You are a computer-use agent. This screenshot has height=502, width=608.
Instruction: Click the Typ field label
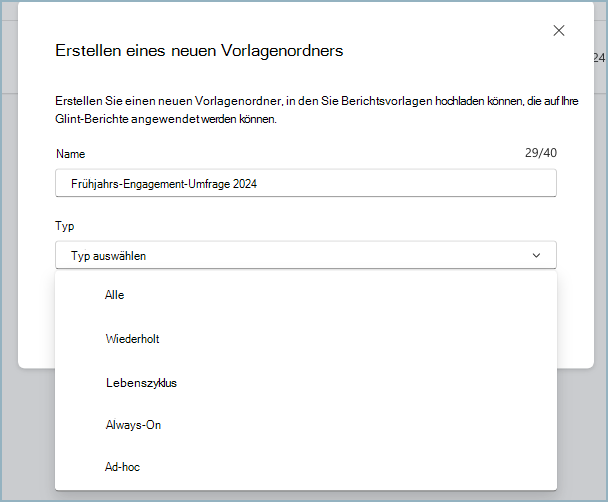tap(64, 226)
